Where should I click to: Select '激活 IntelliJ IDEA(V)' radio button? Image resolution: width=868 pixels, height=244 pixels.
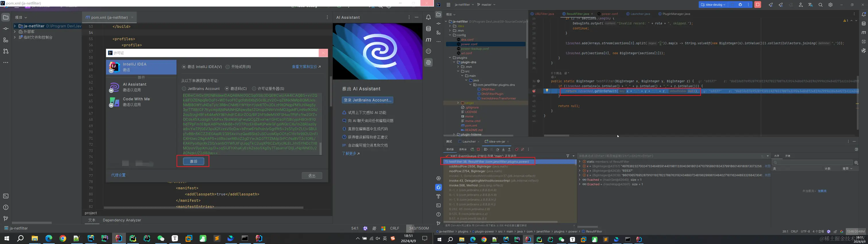(x=184, y=67)
